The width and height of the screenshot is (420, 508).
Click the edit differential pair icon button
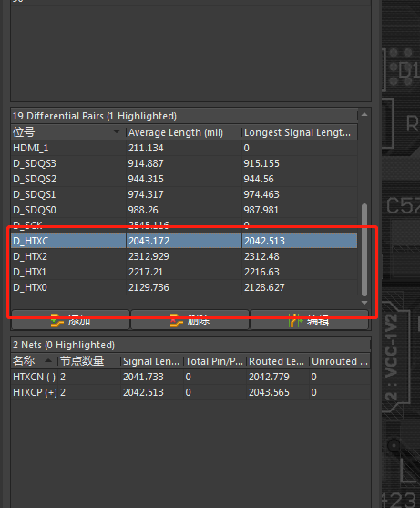tap(310, 320)
